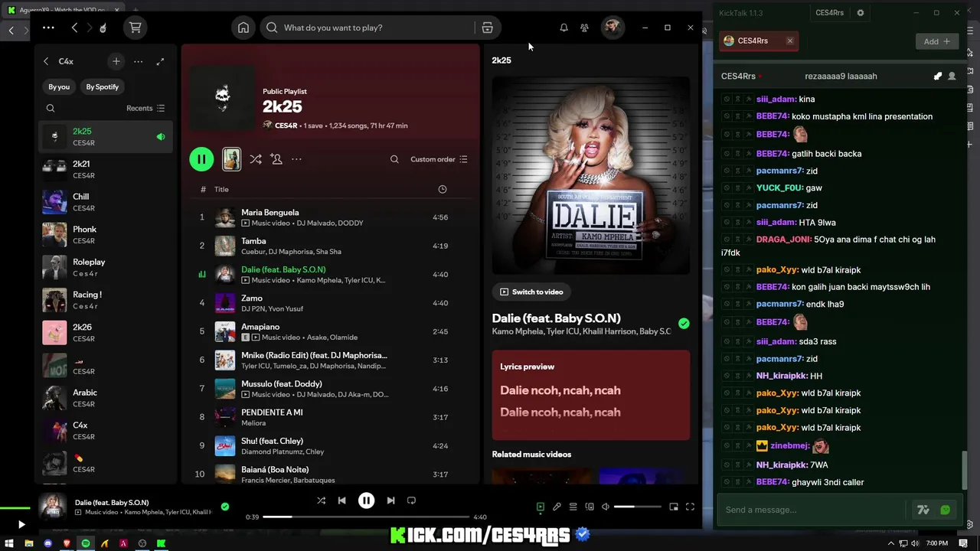Select the Zamo track
This screenshot has height=551, width=980.
click(x=331, y=303)
